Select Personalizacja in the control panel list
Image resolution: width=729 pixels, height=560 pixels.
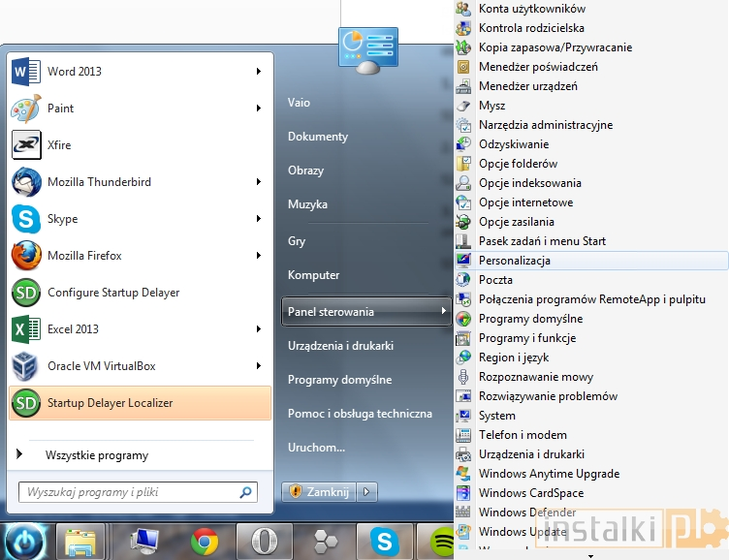pyautogui.click(x=514, y=261)
